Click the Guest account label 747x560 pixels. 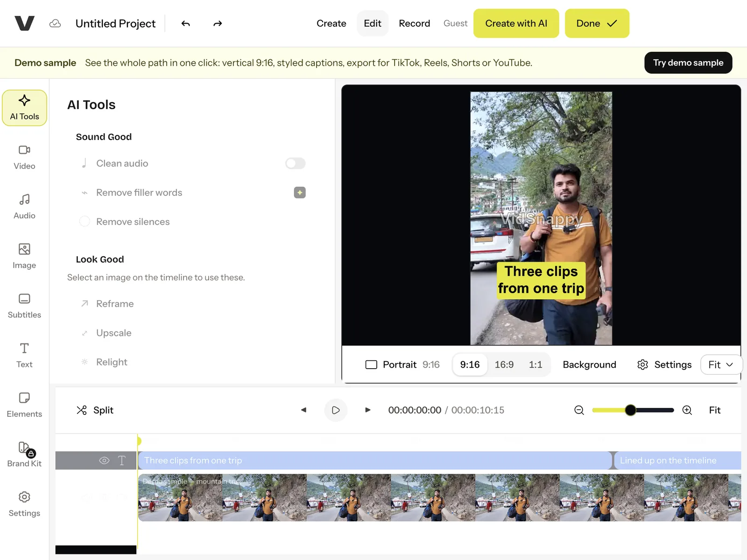pos(455,23)
